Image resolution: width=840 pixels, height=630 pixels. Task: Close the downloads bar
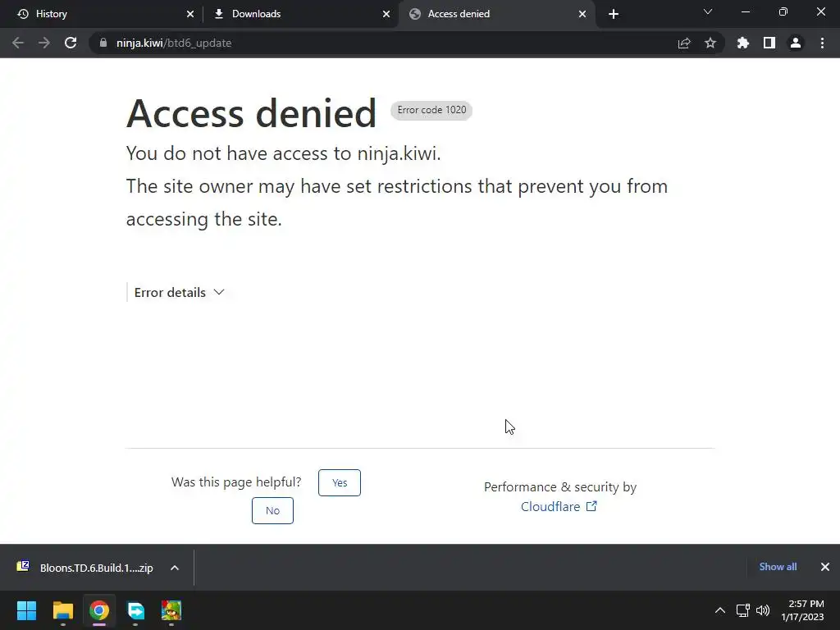[x=825, y=567]
